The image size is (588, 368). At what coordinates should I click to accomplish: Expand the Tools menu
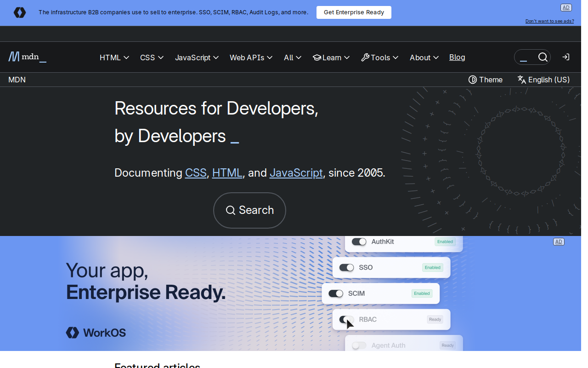pos(380,57)
